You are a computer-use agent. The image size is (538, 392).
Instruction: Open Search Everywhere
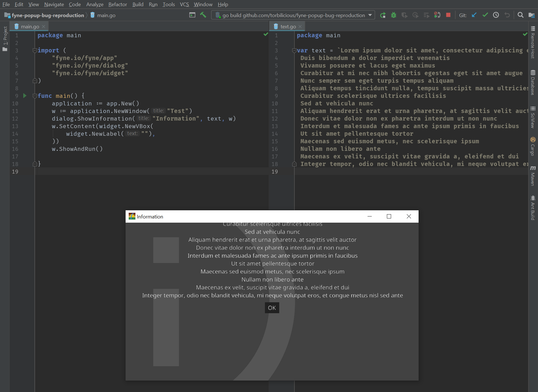click(520, 15)
